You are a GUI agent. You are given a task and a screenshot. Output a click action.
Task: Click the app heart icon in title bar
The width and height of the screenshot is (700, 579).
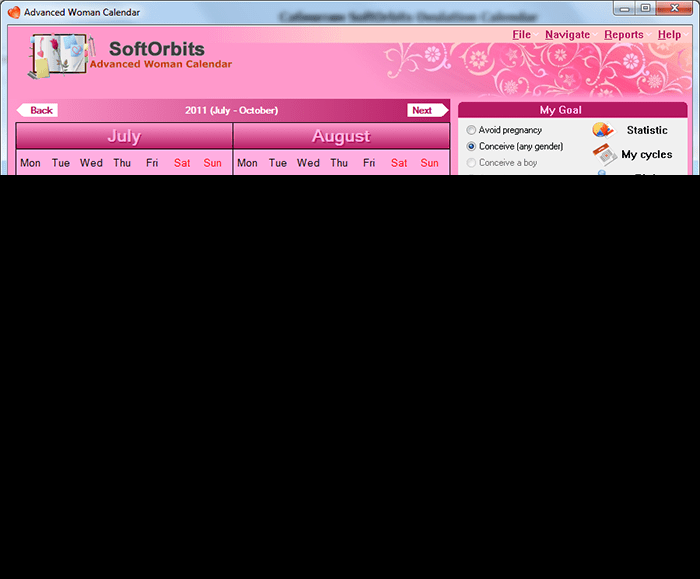coord(14,11)
